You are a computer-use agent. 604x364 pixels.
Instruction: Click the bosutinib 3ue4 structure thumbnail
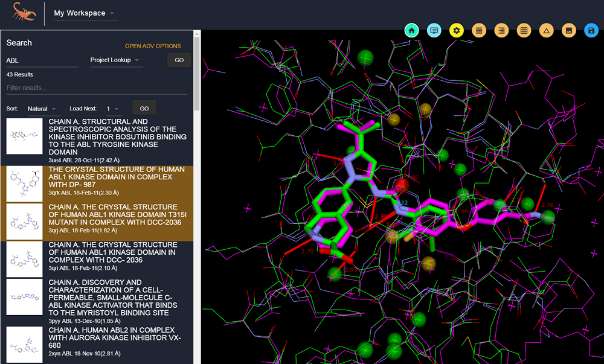24,136
